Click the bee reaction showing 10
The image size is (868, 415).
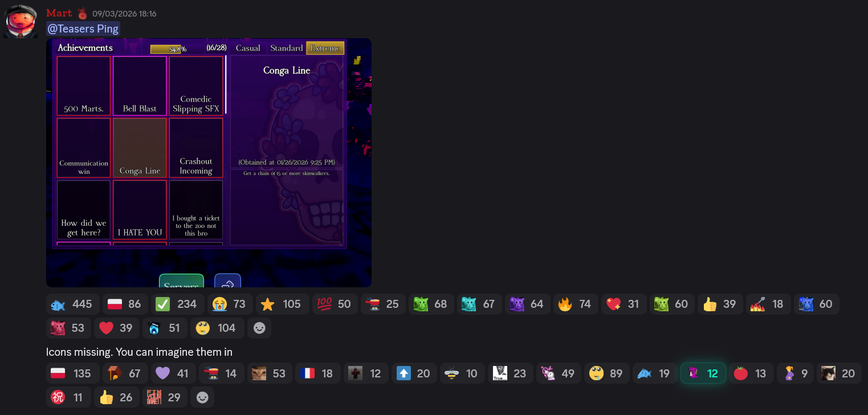[x=462, y=373]
